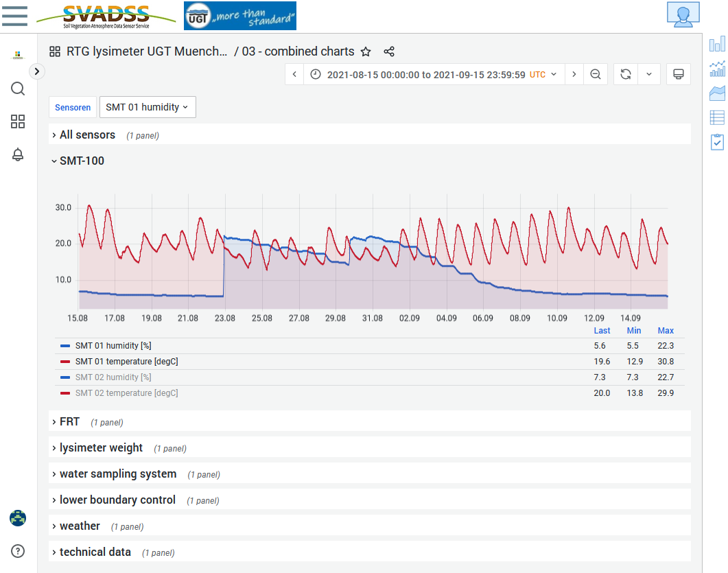
Task: Refresh the dashboard
Action: 626,74
